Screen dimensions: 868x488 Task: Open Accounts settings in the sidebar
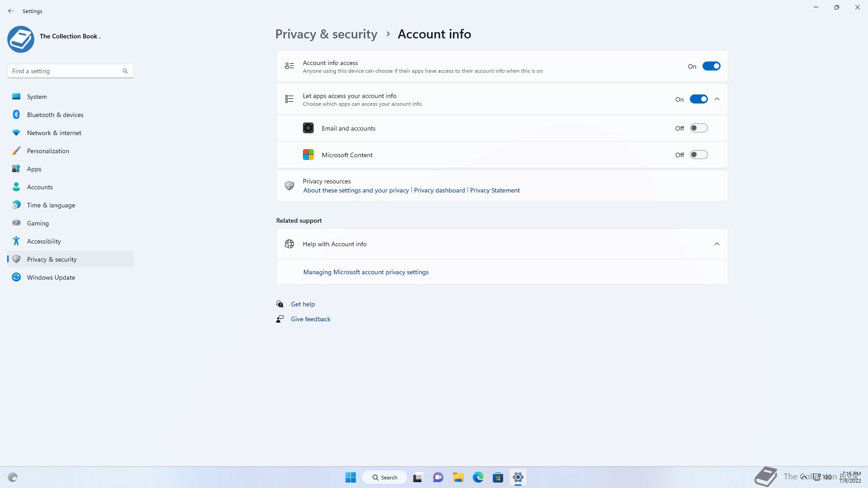(x=71, y=187)
